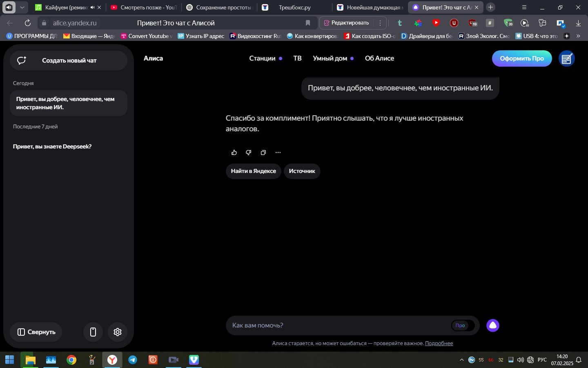This screenshot has height=368, width=588.
Task: Click the red YouTube extension icon
Action: click(x=436, y=23)
